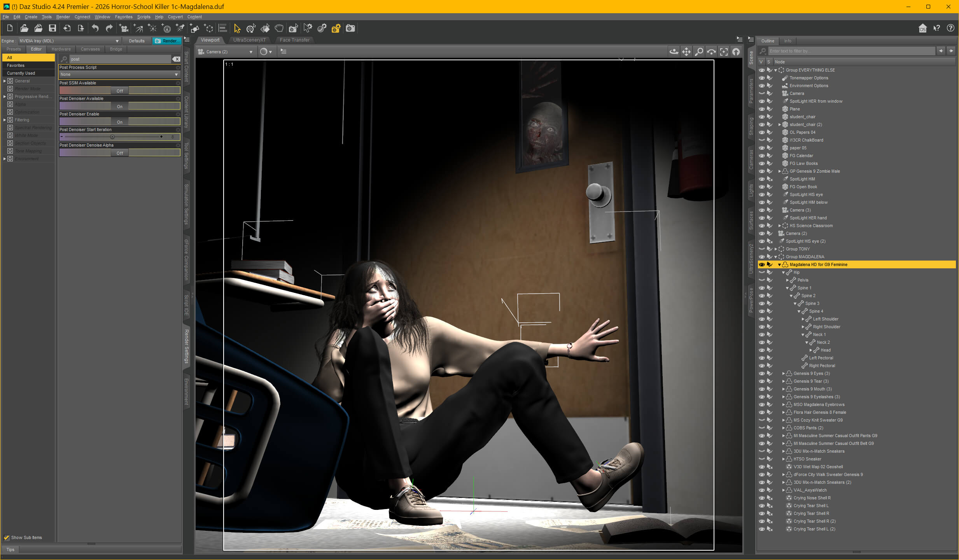Click the New scene file icon
This screenshot has width=959, height=560.
point(10,28)
